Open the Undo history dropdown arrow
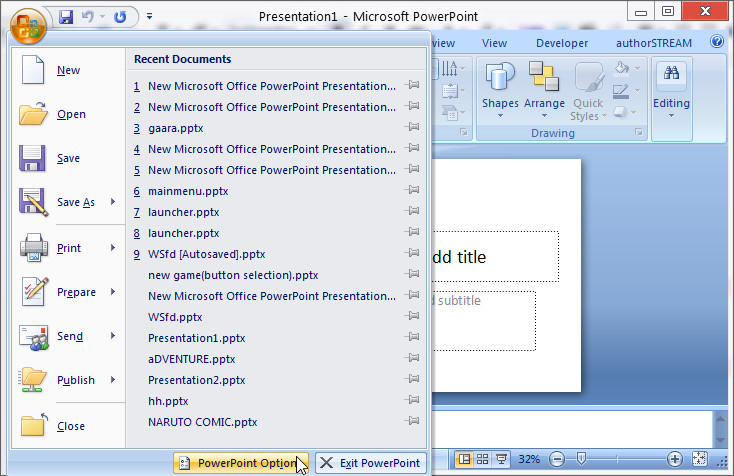Viewport: 734px width, 476px height. click(x=102, y=17)
